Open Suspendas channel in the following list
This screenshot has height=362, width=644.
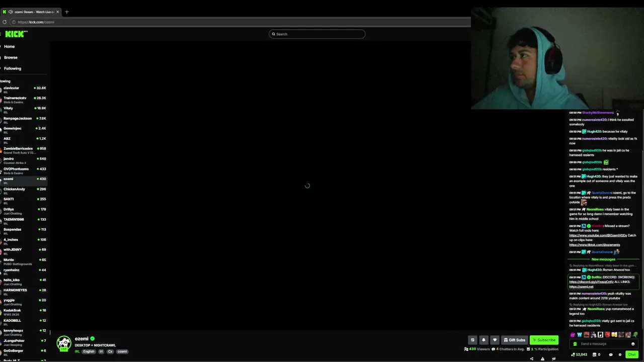(24, 231)
